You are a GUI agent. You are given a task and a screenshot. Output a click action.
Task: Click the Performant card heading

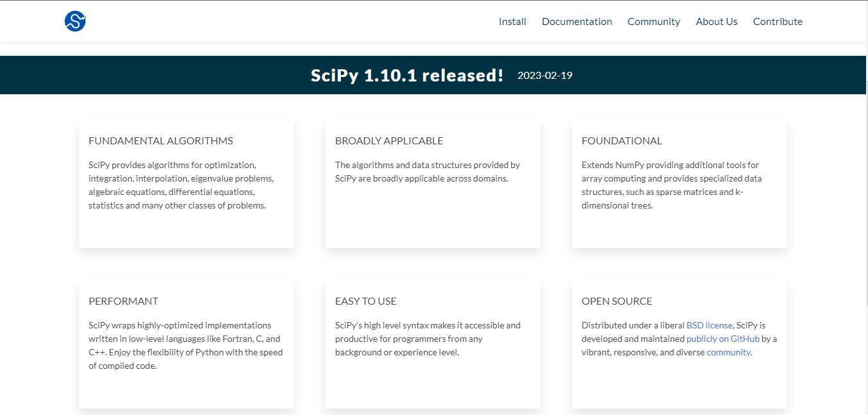pyautogui.click(x=123, y=301)
